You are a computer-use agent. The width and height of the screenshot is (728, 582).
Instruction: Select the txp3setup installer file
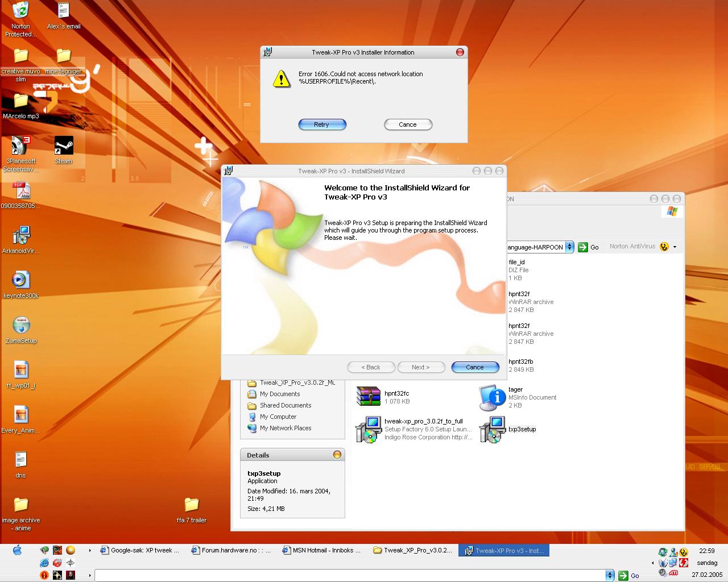click(x=493, y=429)
